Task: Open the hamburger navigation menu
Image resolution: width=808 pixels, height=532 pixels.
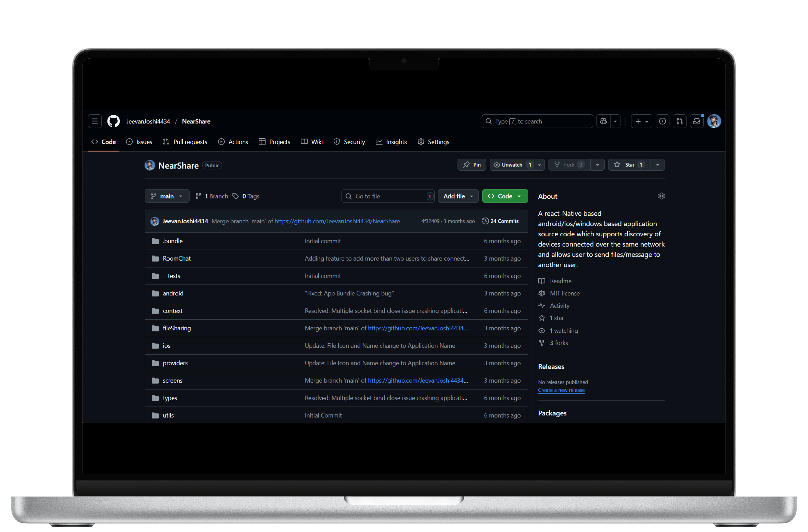Action: pyautogui.click(x=95, y=121)
